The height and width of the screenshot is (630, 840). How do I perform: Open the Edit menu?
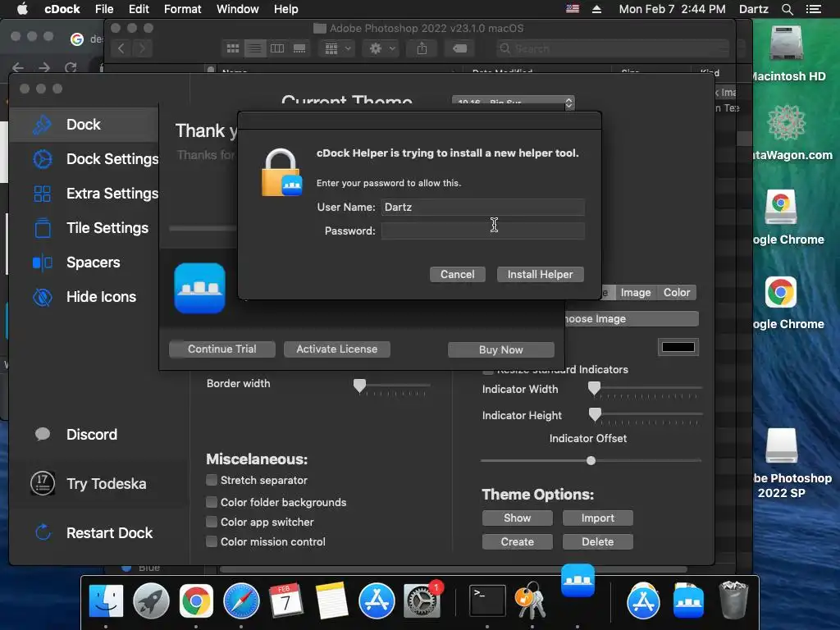point(139,9)
